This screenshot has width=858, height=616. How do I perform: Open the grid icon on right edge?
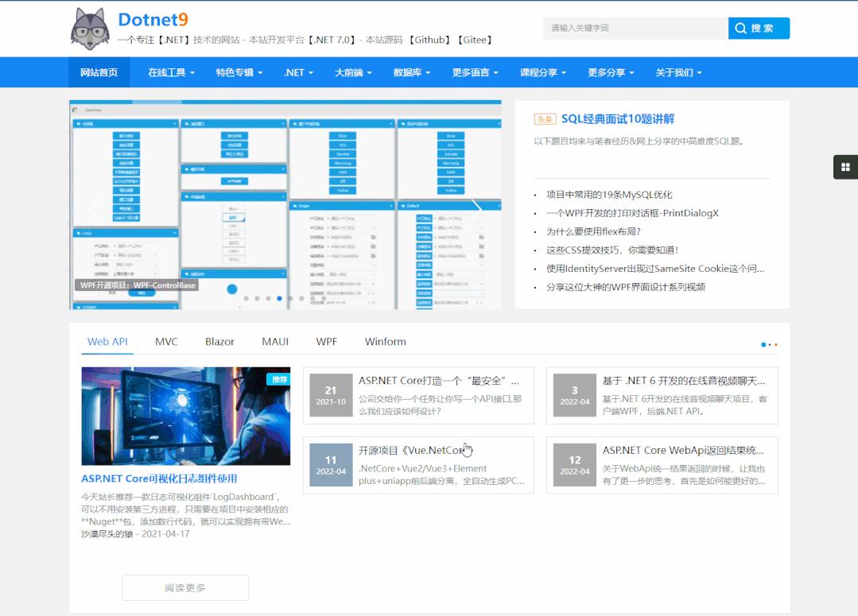845,167
